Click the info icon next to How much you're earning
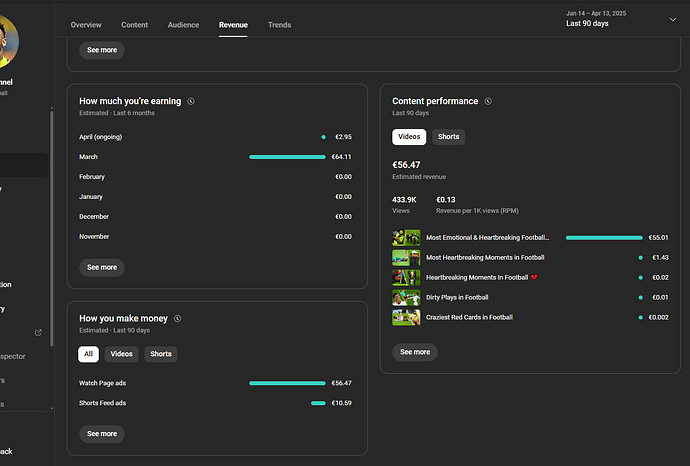 tap(191, 101)
